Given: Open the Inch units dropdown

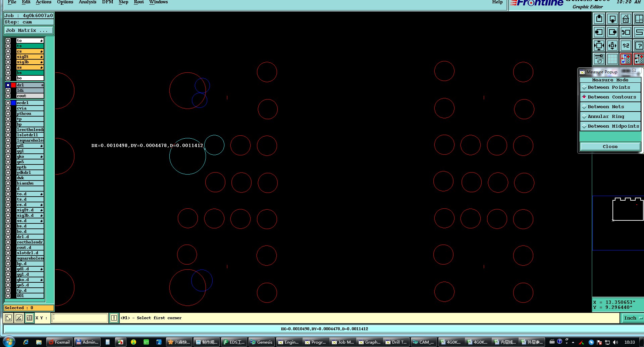Looking at the screenshot, I should 633,318.
